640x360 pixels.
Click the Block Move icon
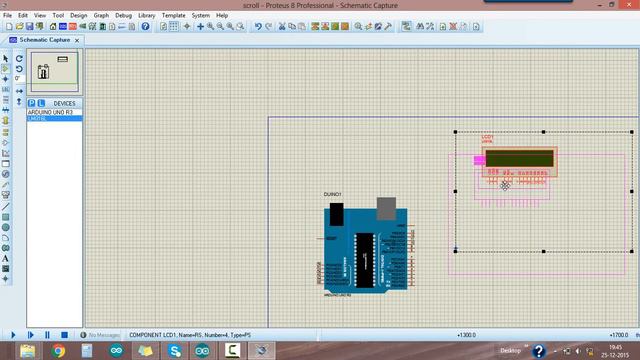point(325,27)
